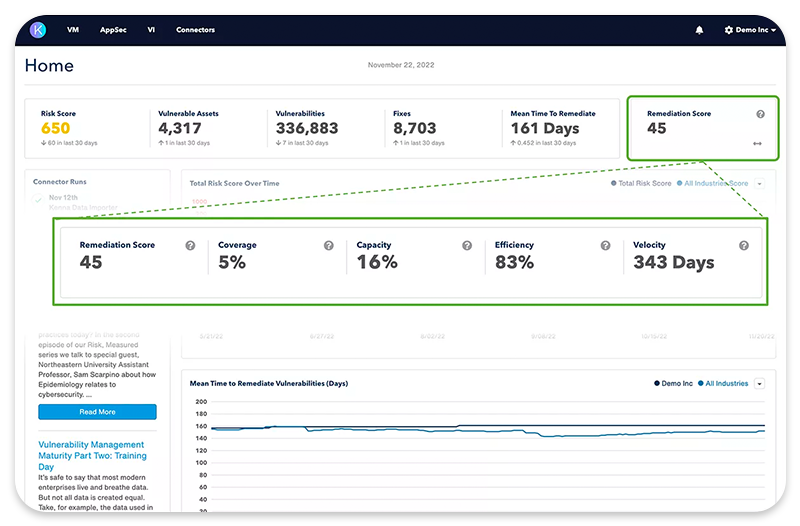Click Vulnerabilities value 336,883
Viewport: 800px width, 526px height.
[x=307, y=128]
